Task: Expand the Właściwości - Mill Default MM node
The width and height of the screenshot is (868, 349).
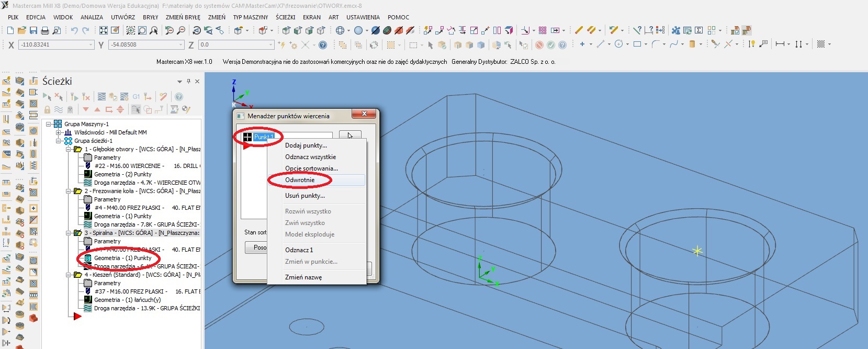Action: 59,132
